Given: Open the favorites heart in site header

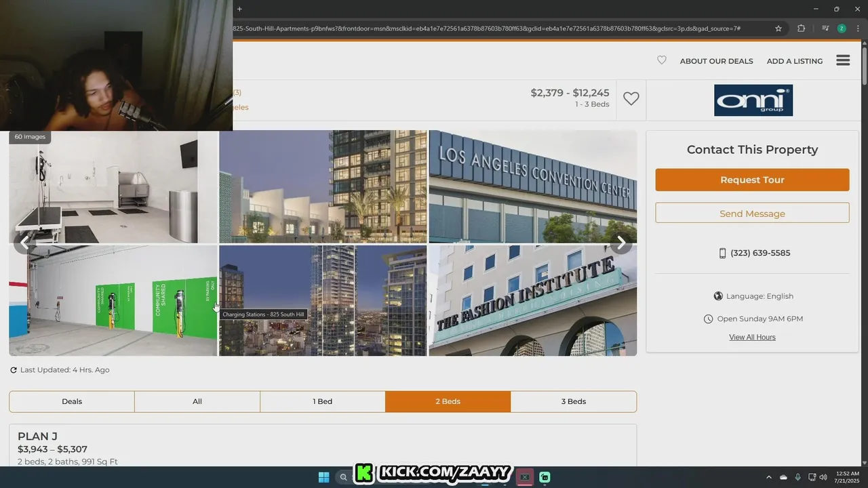Looking at the screenshot, I should click(662, 60).
